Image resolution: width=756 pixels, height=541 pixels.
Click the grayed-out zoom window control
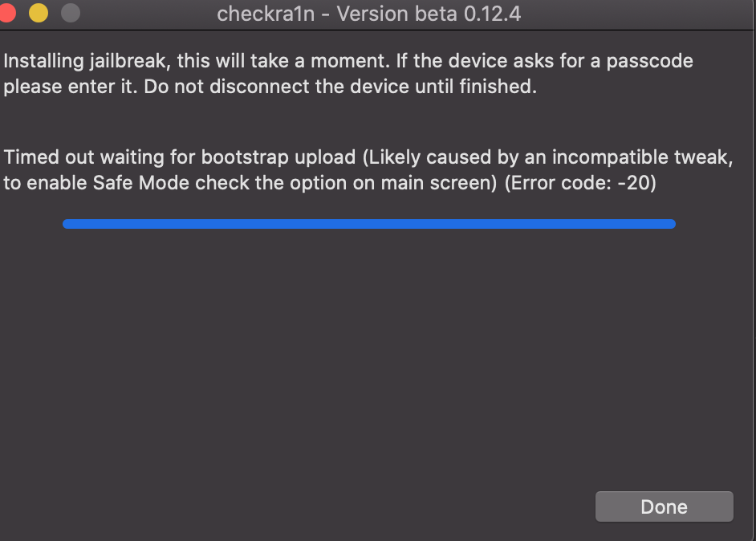click(70, 14)
